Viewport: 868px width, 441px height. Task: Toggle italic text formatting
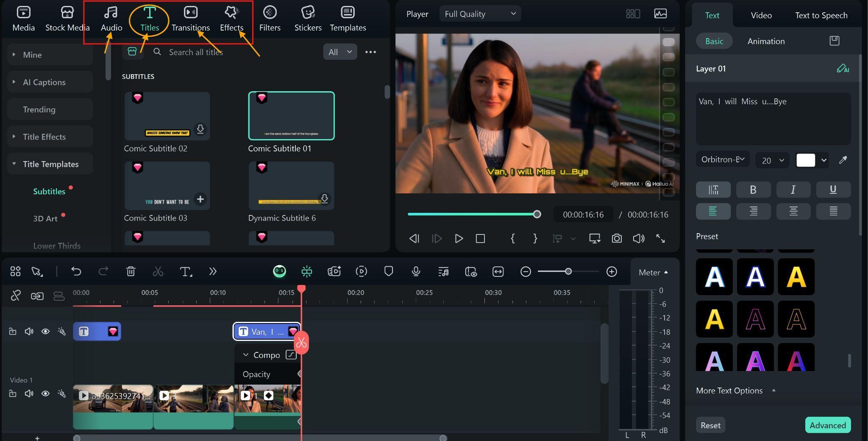[793, 190]
